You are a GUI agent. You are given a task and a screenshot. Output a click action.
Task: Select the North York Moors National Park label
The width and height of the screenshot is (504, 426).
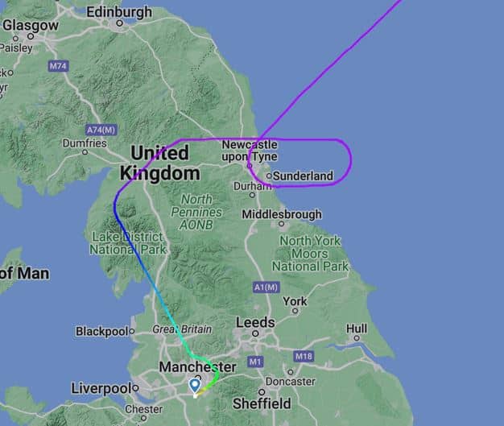click(x=310, y=254)
